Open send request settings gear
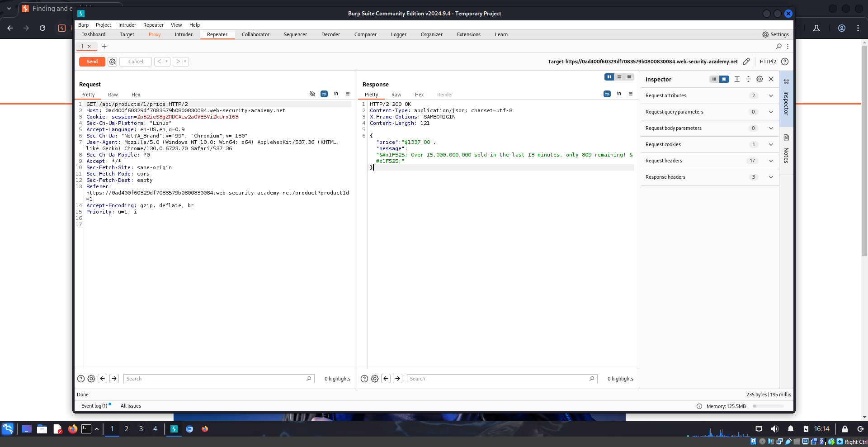 (x=113, y=62)
